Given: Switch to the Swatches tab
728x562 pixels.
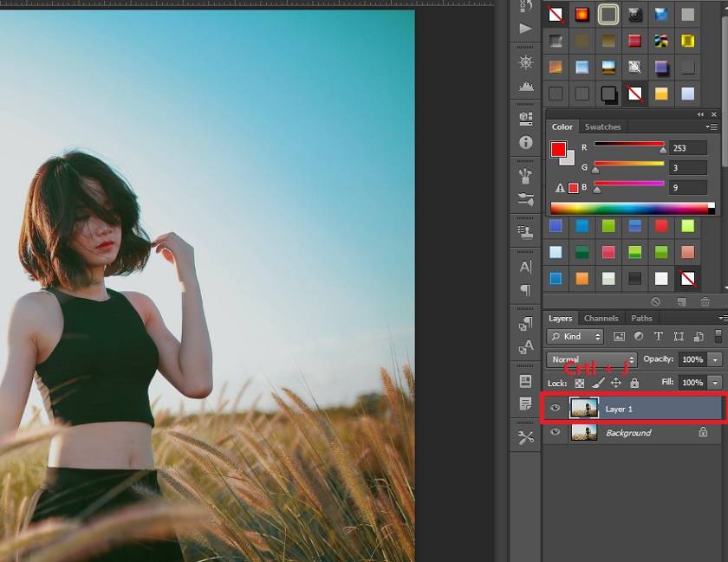Looking at the screenshot, I should coord(601,126).
